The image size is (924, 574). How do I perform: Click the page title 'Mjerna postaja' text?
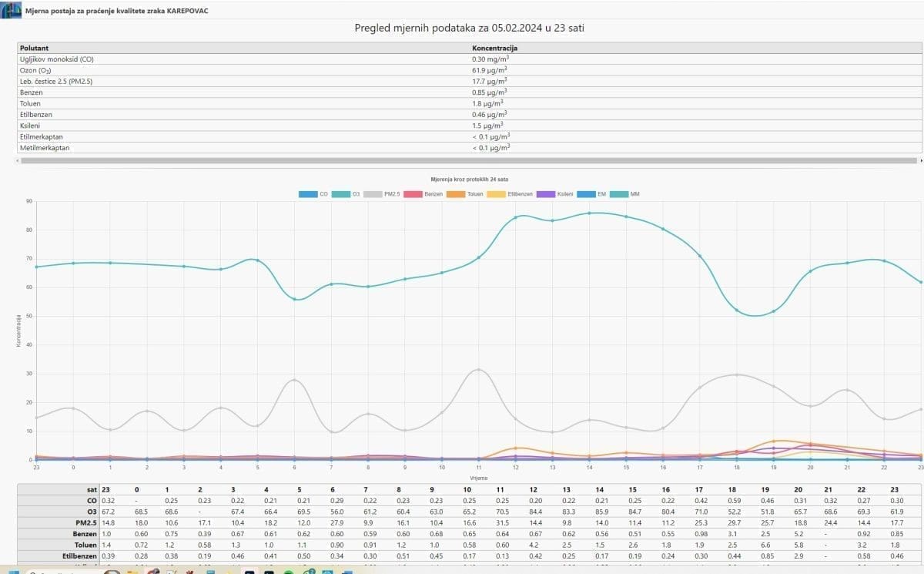(115, 12)
